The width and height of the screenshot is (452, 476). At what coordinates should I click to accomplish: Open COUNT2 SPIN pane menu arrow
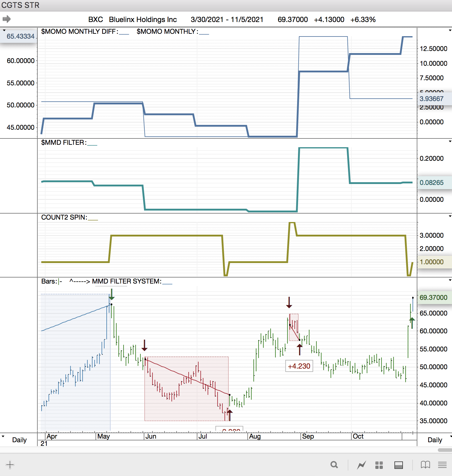450,216
